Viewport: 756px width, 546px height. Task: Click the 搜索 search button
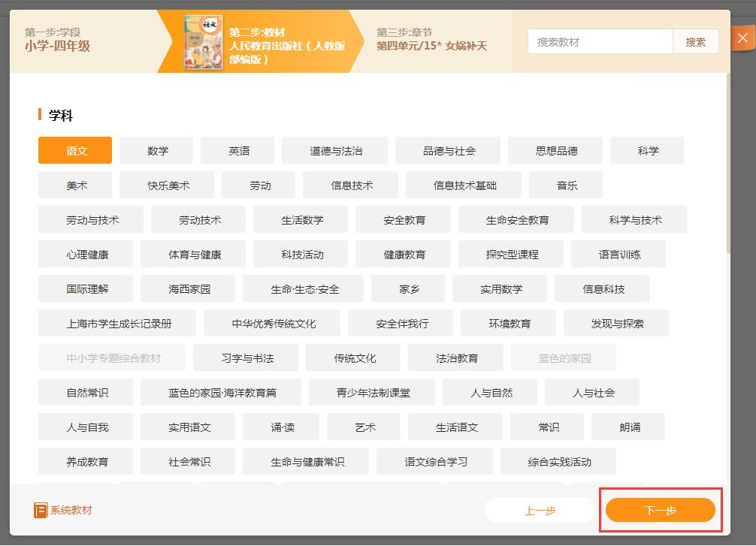click(696, 41)
